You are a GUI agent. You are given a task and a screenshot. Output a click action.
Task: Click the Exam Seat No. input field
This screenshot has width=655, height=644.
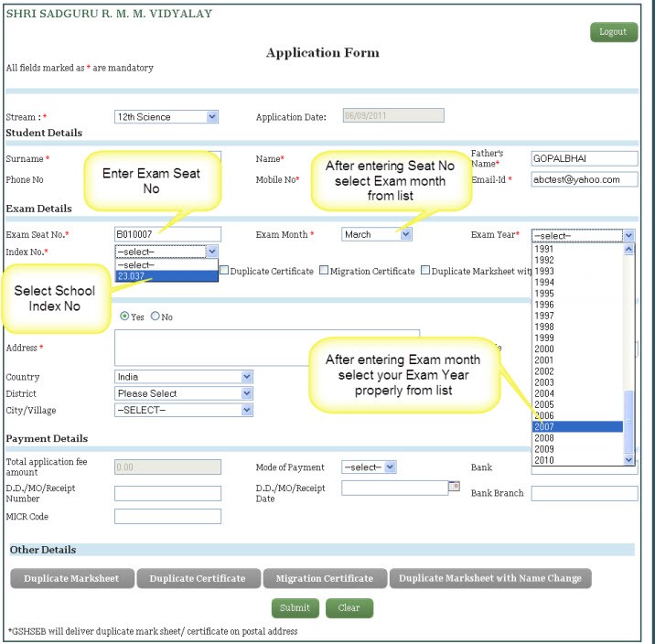167,234
